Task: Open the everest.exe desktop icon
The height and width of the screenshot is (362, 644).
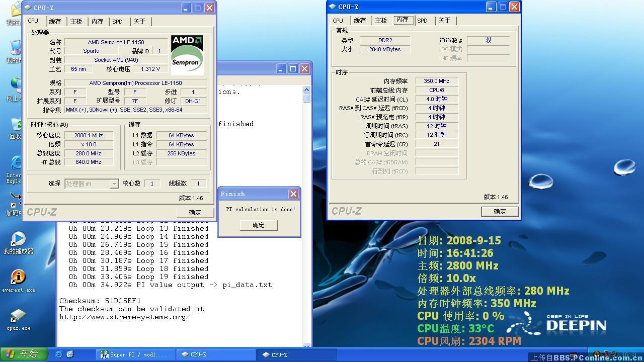Action: (18, 278)
